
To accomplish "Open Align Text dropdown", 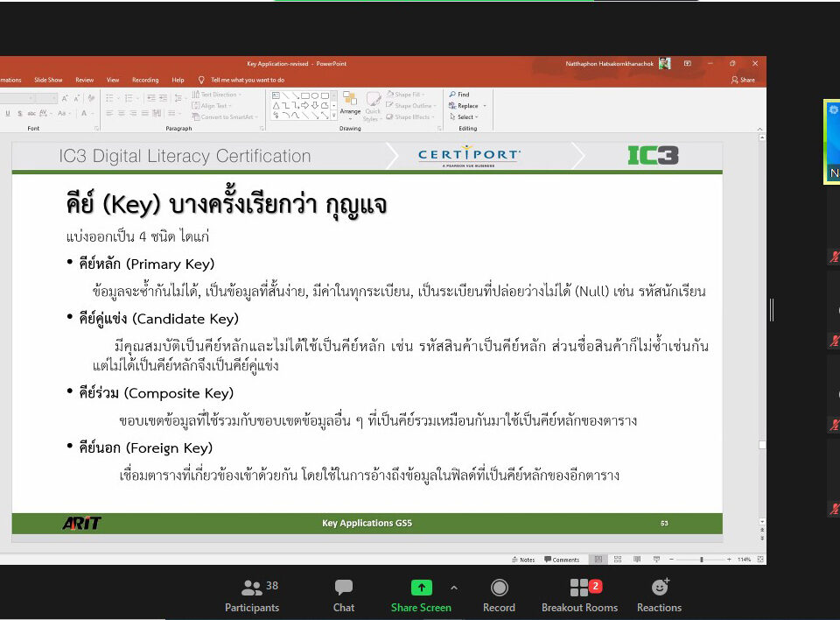I will coord(212,106).
